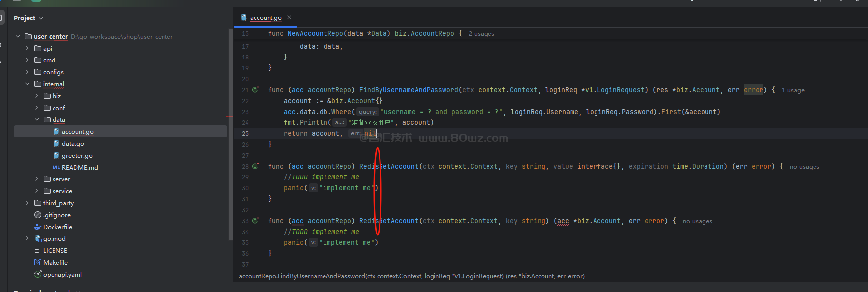Image resolution: width=868 pixels, height=292 pixels.
Task: Click the project panel vertical scrollbar
Action: (x=230, y=134)
